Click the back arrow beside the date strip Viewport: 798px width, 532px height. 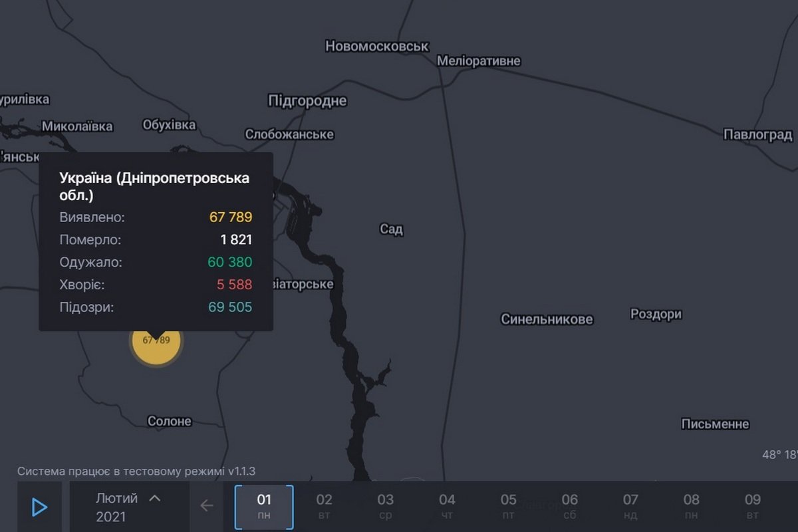207,505
